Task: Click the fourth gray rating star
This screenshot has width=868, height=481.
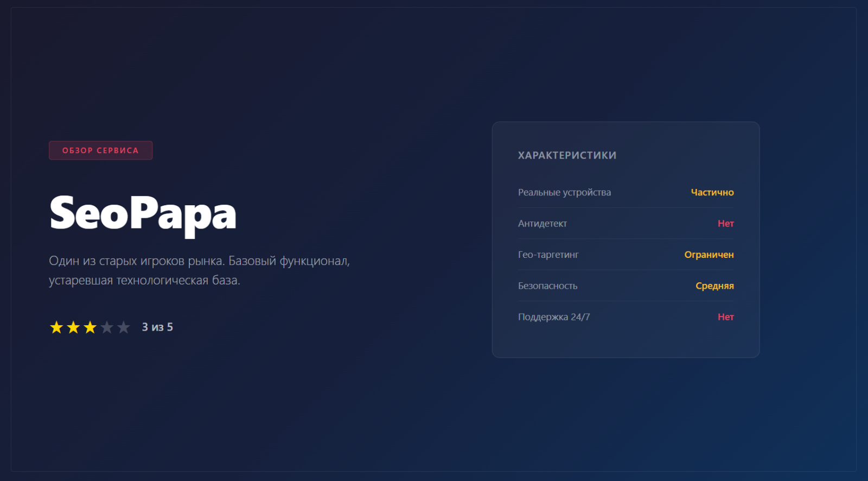Action: [107, 327]
